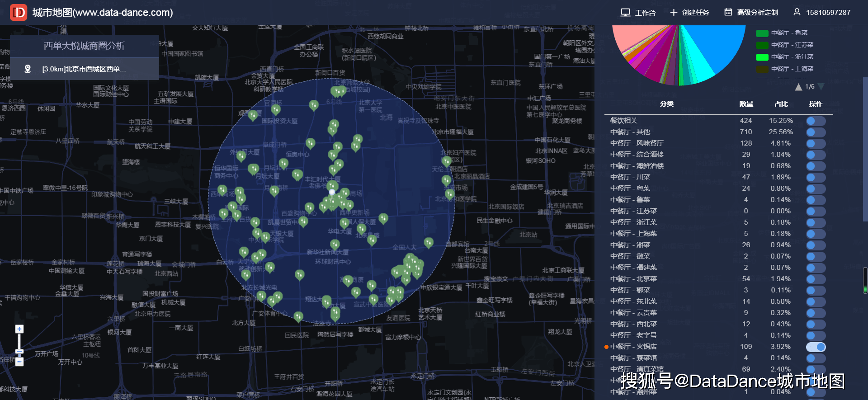This screenshot has width=868, height=400.
Task: Disable the 中餐厅 - 火锅店 toggle
Action: pyautogui.click(x=816, y=347)
